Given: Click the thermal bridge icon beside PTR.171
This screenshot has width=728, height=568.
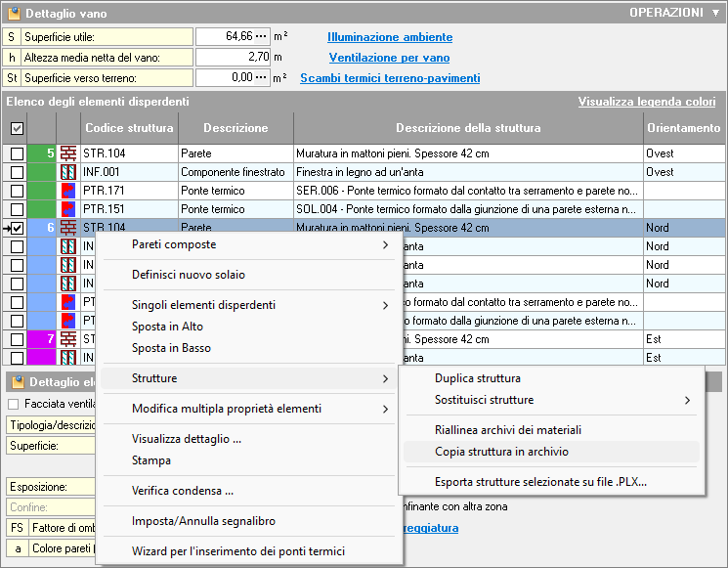Looking at the screenshot, I should coord(68,191).
